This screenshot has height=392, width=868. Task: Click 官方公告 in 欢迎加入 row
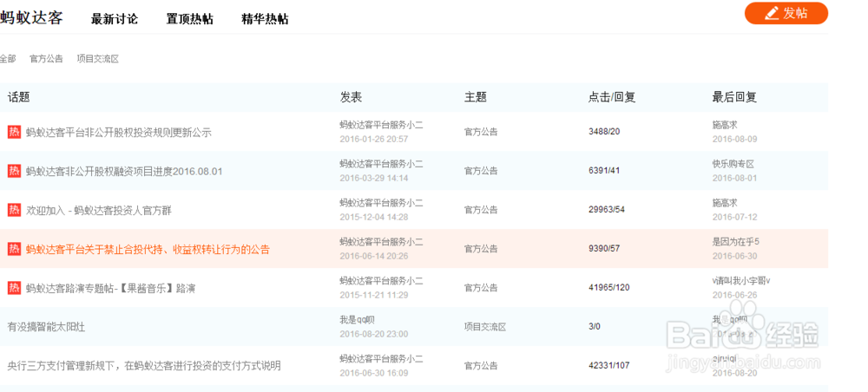coord(481,210)
